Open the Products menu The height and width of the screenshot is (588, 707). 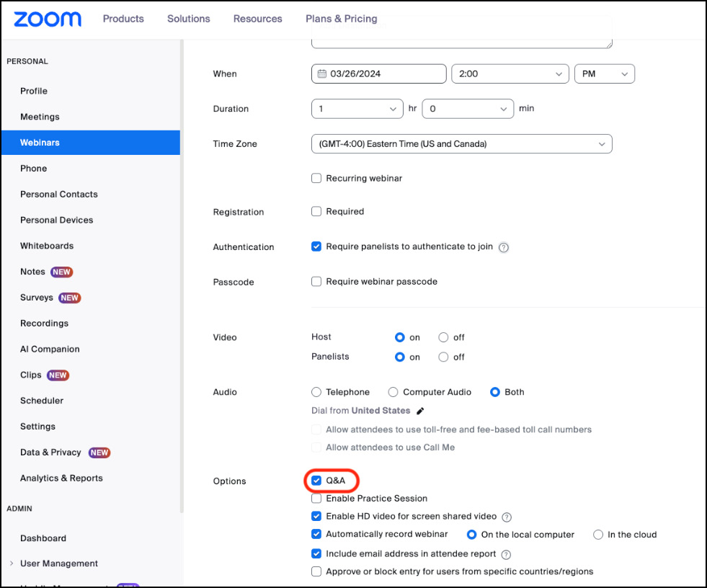coord(123,19)
